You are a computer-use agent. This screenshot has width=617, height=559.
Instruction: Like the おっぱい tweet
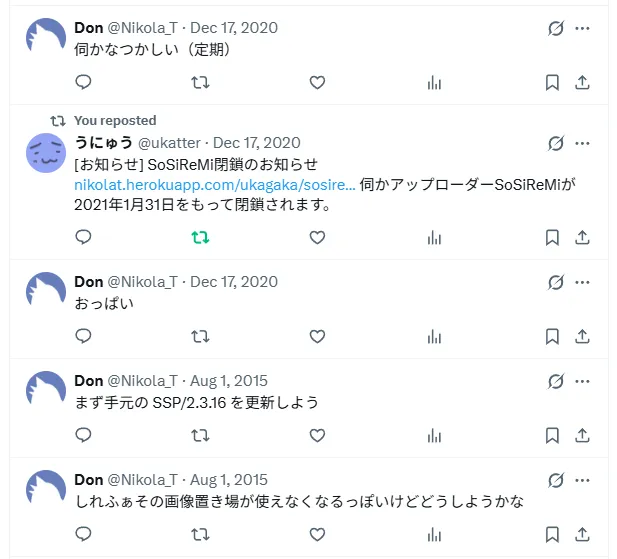click(x=317, y=337)
